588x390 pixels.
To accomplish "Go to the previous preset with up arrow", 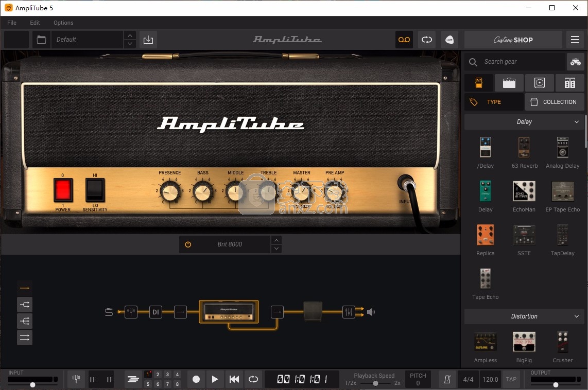I will pyautogui.click(x=130, y=35).
